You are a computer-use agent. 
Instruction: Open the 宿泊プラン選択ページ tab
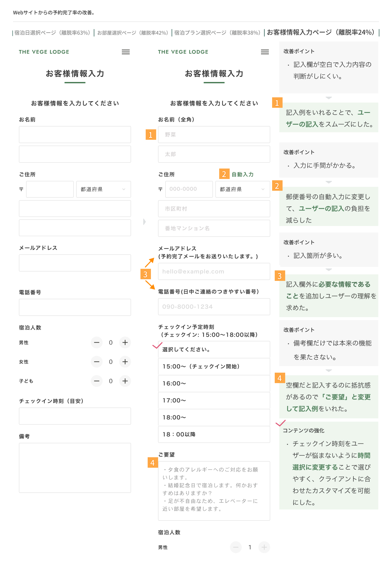click(x=217, y=33)
